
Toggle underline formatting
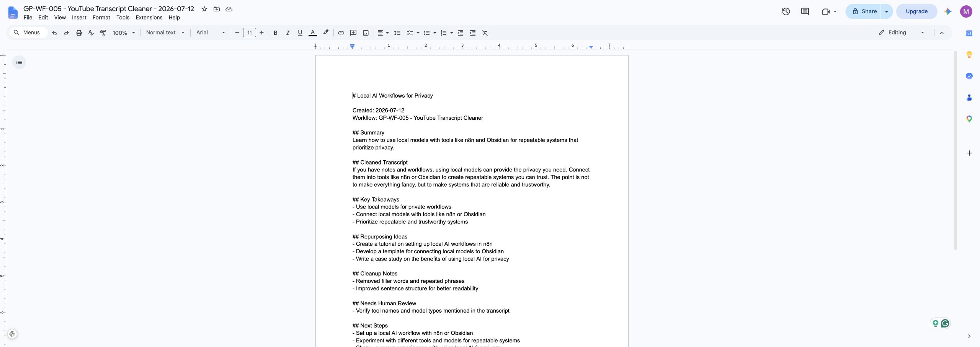pos(300,33)
